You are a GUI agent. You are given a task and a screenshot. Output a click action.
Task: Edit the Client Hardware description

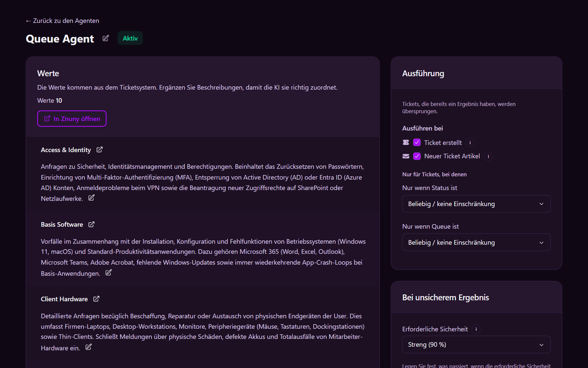click(x=89, y=347)
